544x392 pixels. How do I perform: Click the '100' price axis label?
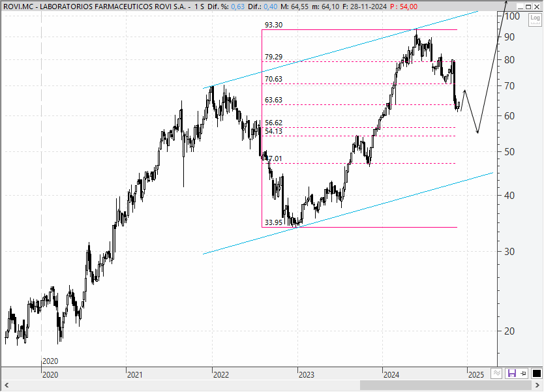tap(512, 16)
